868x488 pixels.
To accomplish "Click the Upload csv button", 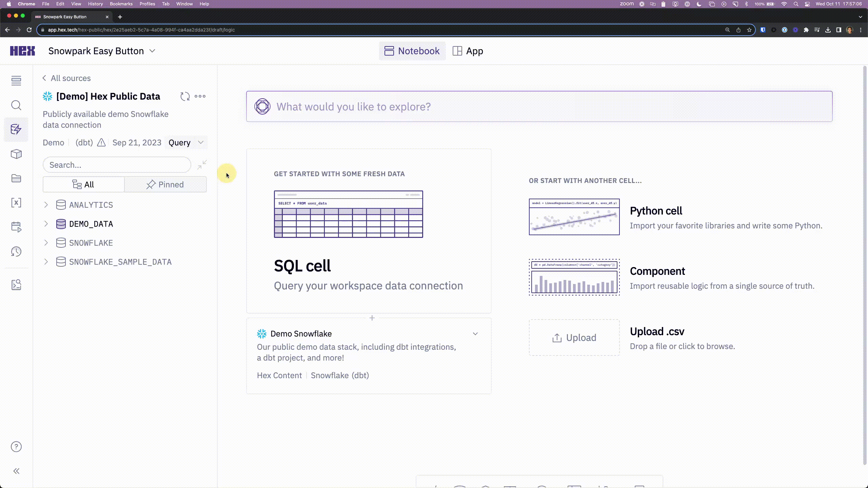I will coord(574,338).
